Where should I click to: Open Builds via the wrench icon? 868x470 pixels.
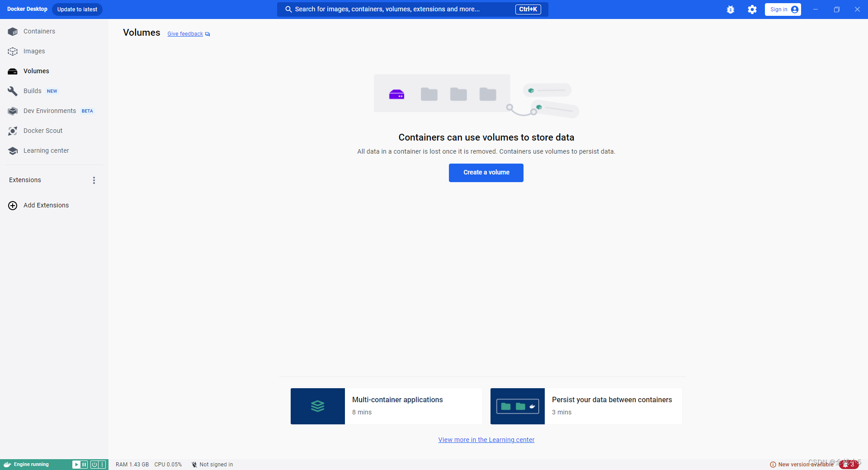tap(13, 91)
